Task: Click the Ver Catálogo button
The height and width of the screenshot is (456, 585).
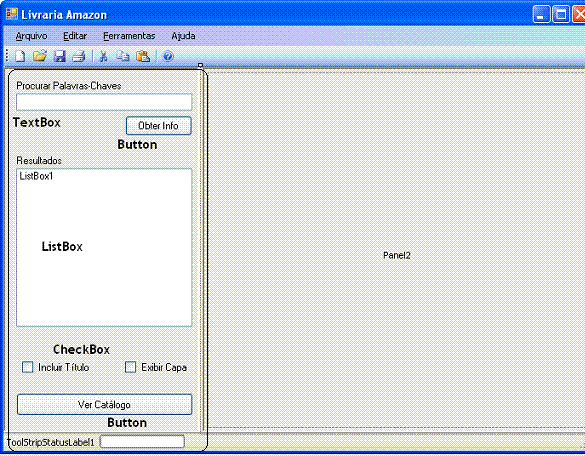Action: (x=104, y=405)
